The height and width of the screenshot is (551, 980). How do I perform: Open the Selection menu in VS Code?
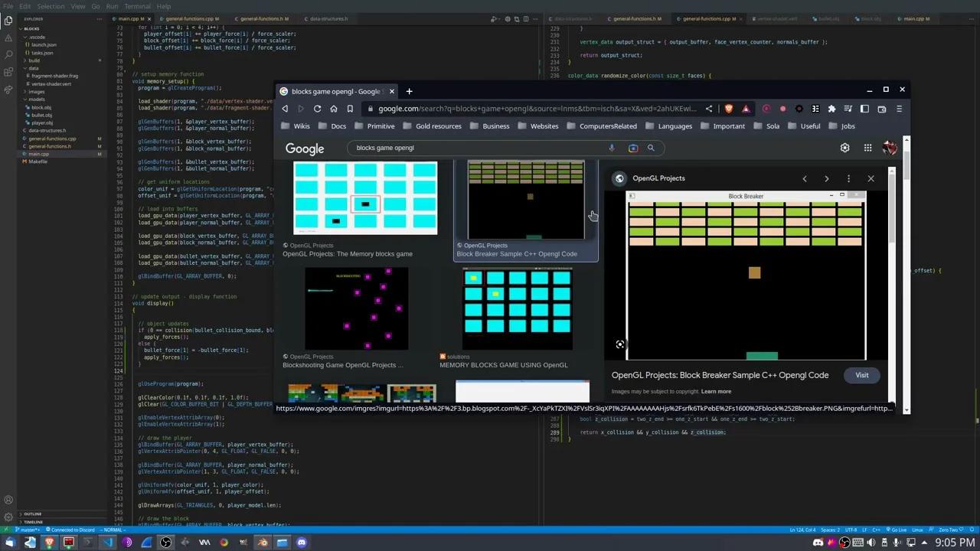[51, 6]
